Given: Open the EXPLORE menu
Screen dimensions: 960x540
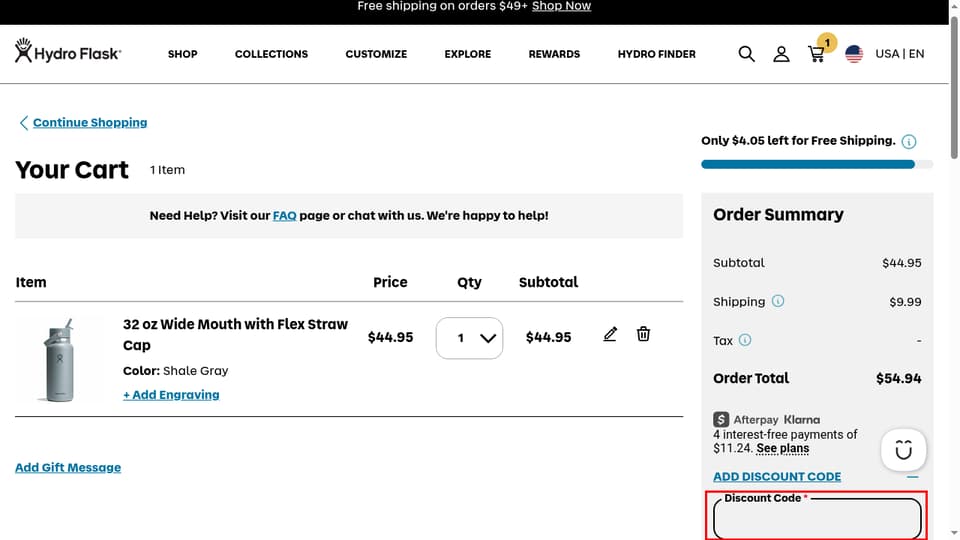Looking at the screenshot, I should [468, 54].
